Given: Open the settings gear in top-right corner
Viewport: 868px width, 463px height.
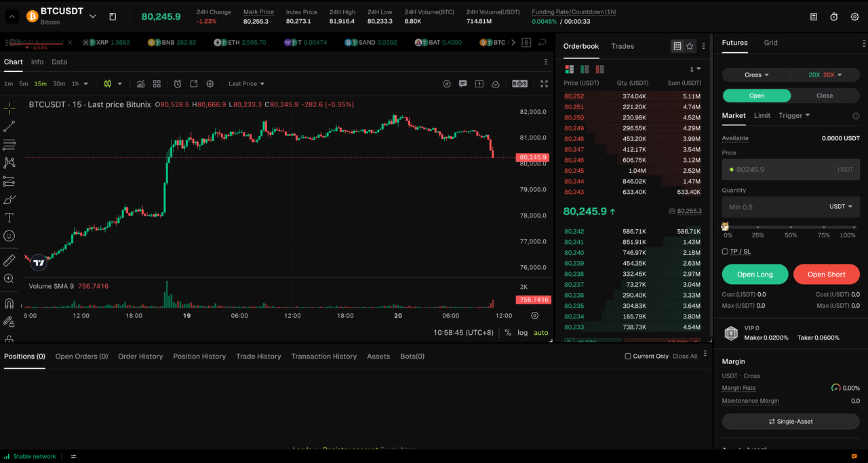Looking at the screenshot, I should (x=854, y=16).
